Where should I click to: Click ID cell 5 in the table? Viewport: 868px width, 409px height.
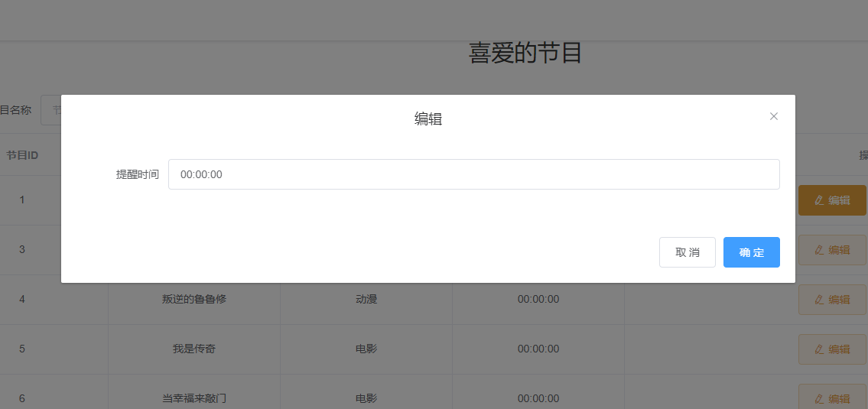[22, 349]
